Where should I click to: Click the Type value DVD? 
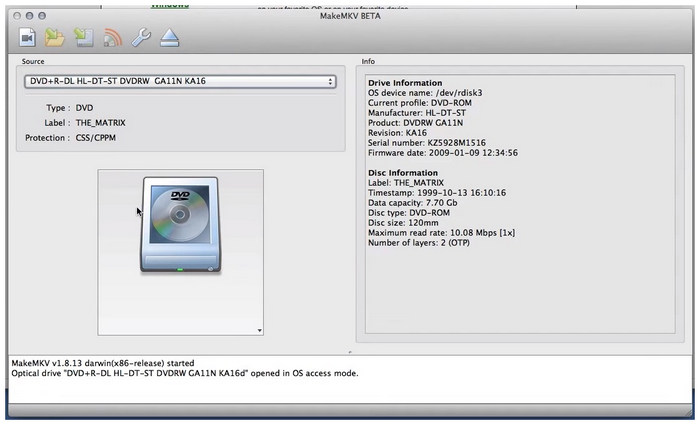click(84, 108)
